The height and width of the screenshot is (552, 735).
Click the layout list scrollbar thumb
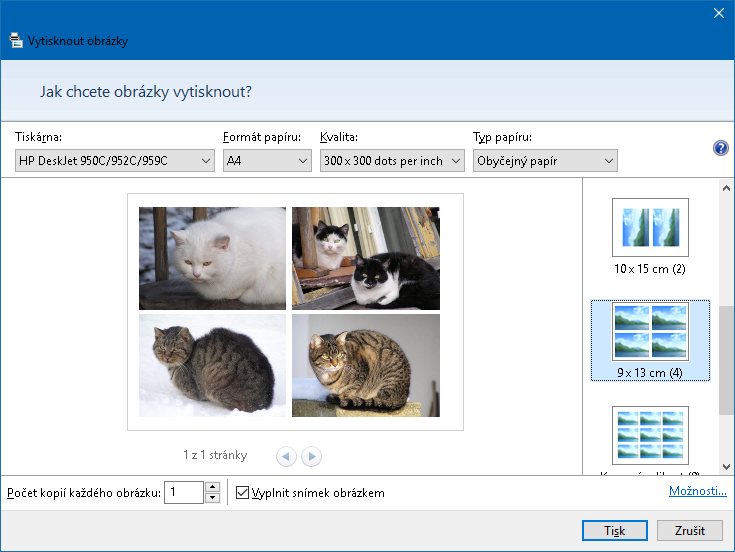coord(726,360)
